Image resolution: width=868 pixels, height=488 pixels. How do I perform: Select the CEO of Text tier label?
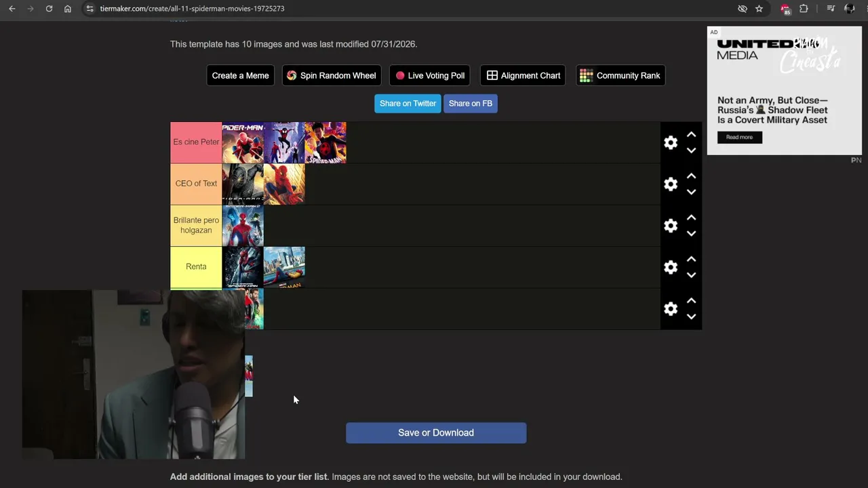[x=196, y=184]
